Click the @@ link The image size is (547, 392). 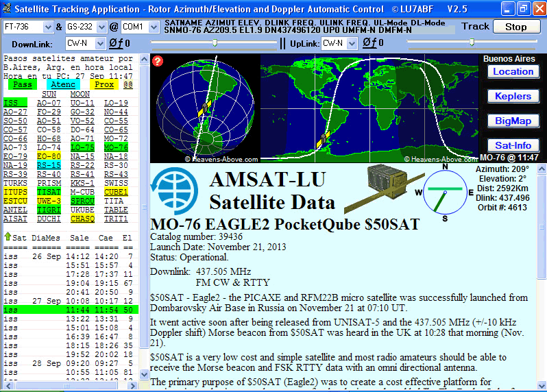pyautogui.click(x=128, y=85)
